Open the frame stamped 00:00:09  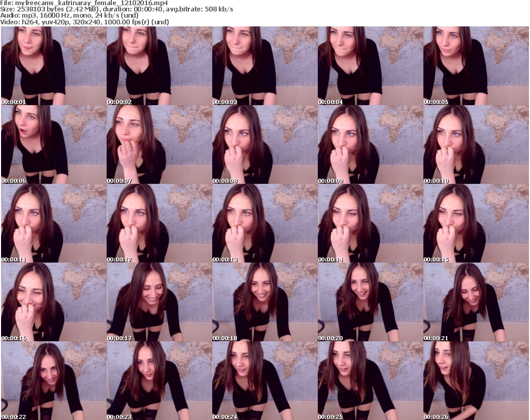[x=371, y=144]
